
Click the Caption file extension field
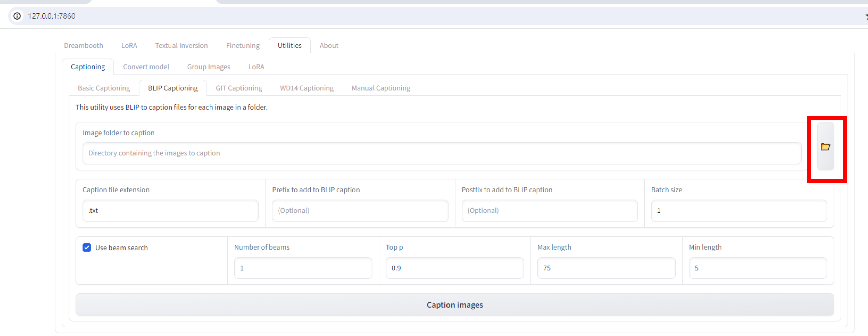click(x=170, y=211)
